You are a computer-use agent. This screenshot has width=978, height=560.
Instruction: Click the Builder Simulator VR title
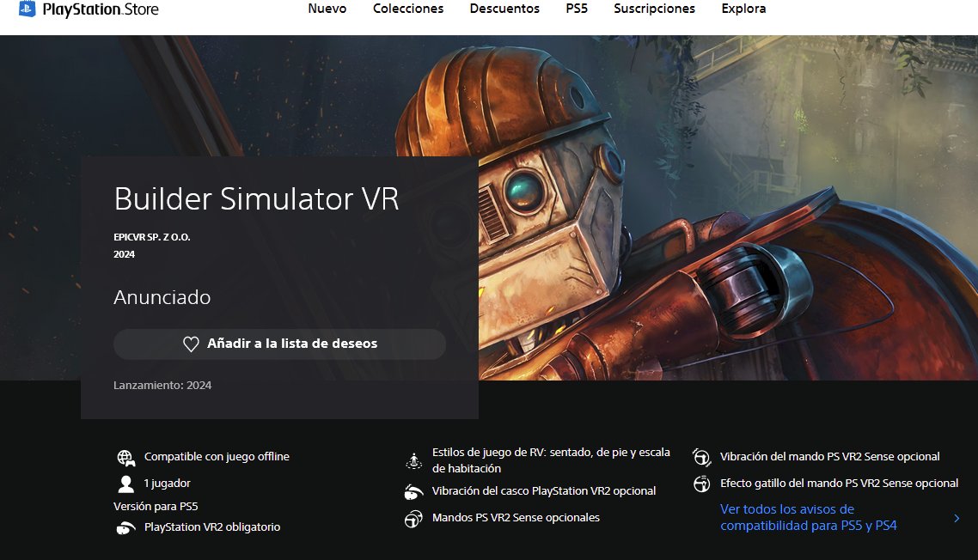[x=256, y=199]
